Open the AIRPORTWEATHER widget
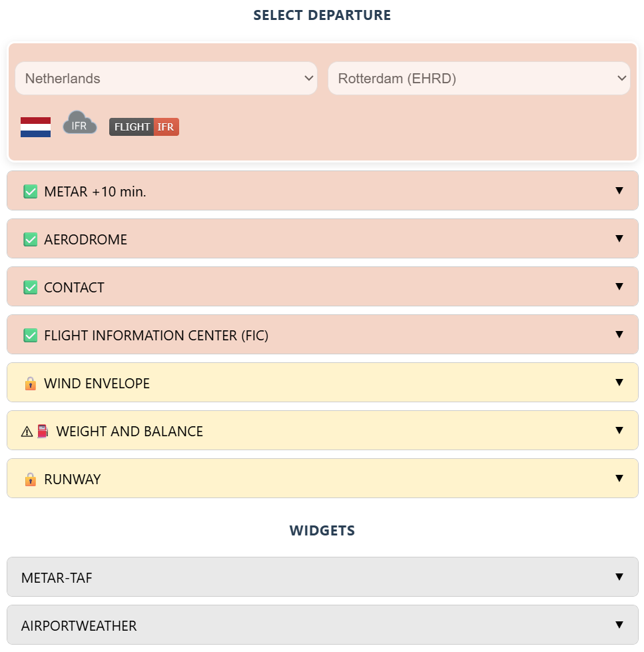 (x=322, y=625)
